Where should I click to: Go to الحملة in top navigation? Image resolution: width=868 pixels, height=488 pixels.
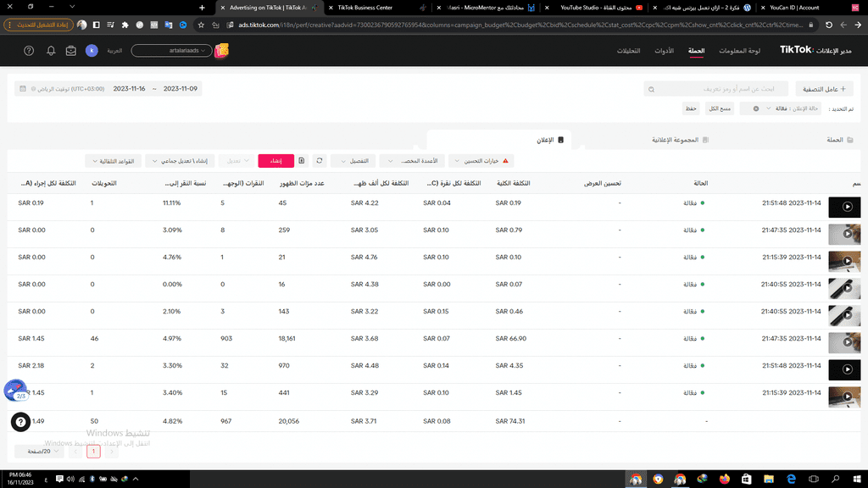pyautogui.click(x=697, y=51)
